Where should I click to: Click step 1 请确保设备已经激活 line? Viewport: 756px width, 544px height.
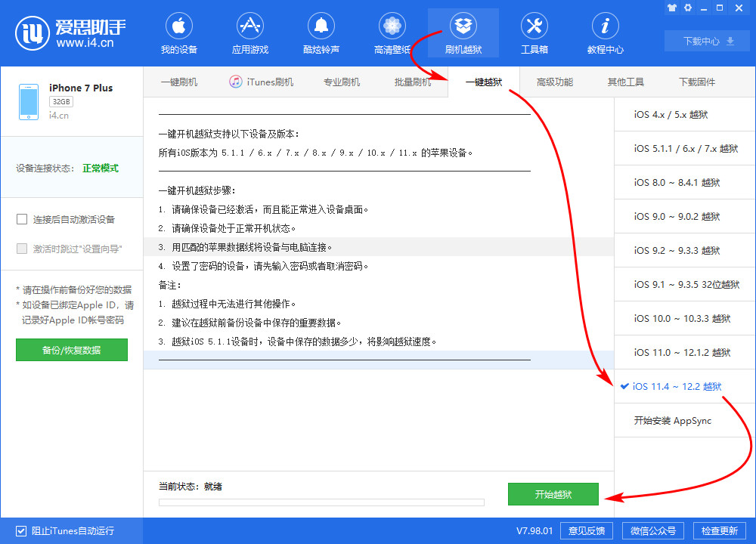pos(264,209)
